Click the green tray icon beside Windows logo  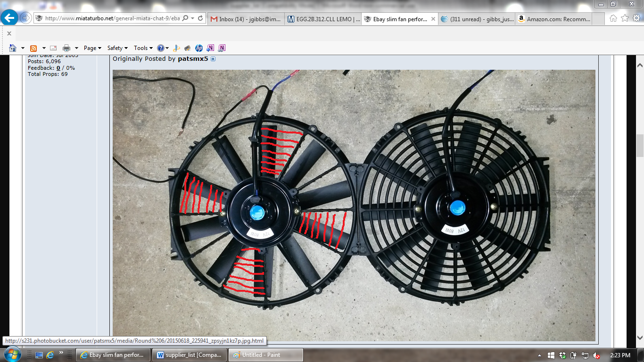[562, 355]
